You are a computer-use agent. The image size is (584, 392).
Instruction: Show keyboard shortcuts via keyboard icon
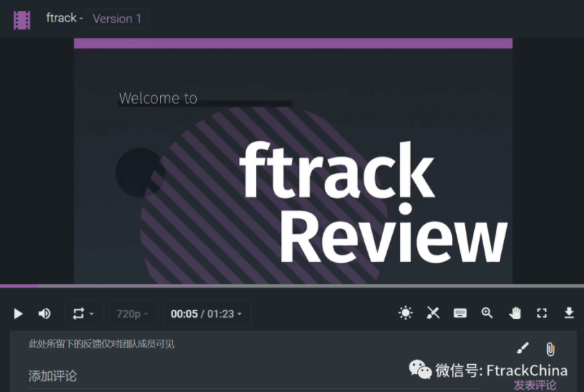pyautogui.click(x=460, y=313)
